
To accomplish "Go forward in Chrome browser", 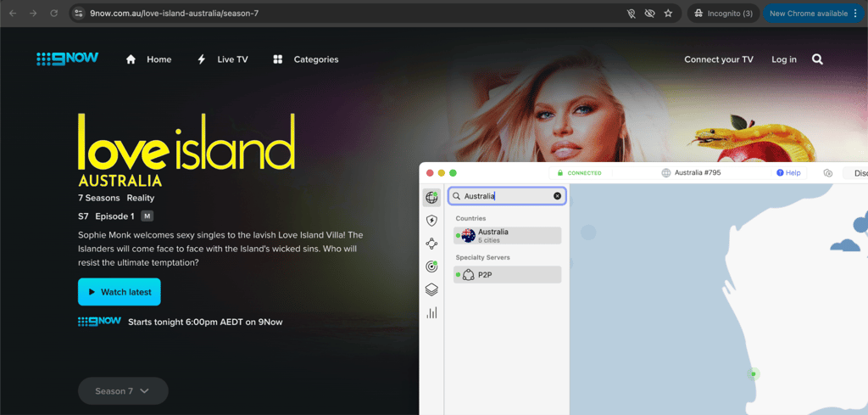I will pyautogui.click(x=33, y=14).
